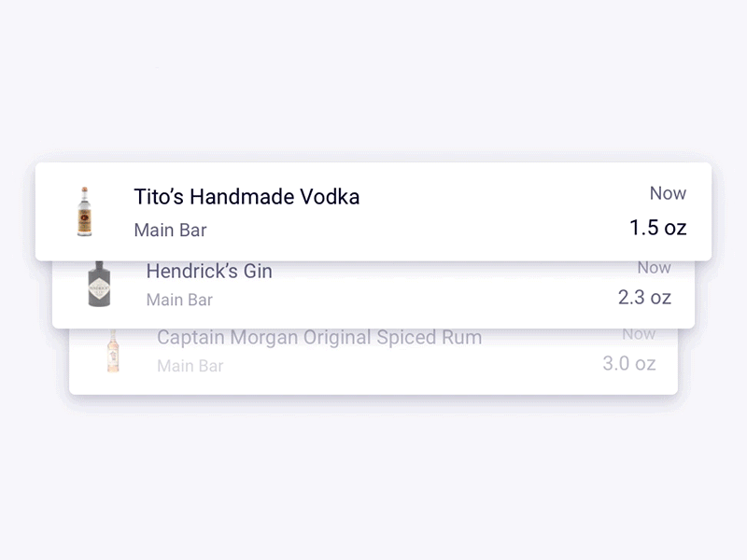The width and height of the screenshot is (747, 560).
Task: Open the Tito's Handmade Vodka title
Action: pyautogui.click(x=247, y=197)
